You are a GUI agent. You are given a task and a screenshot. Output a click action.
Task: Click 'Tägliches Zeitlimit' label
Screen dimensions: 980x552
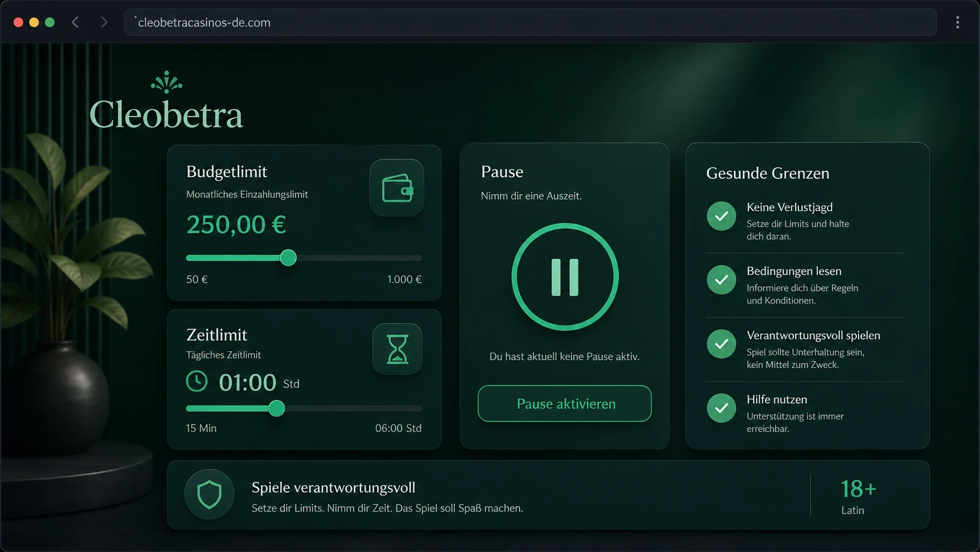pos(223,355)
